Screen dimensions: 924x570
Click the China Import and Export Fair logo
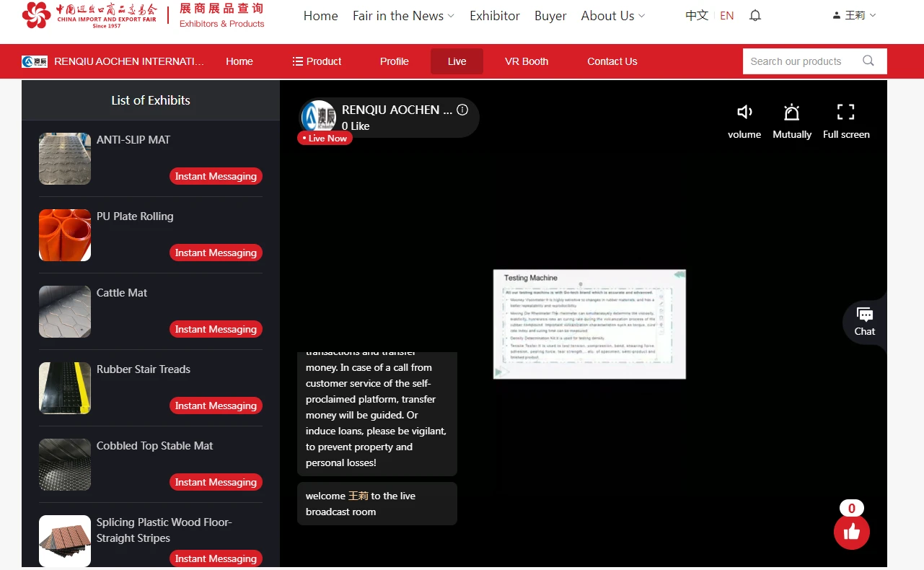pos(89,15)
